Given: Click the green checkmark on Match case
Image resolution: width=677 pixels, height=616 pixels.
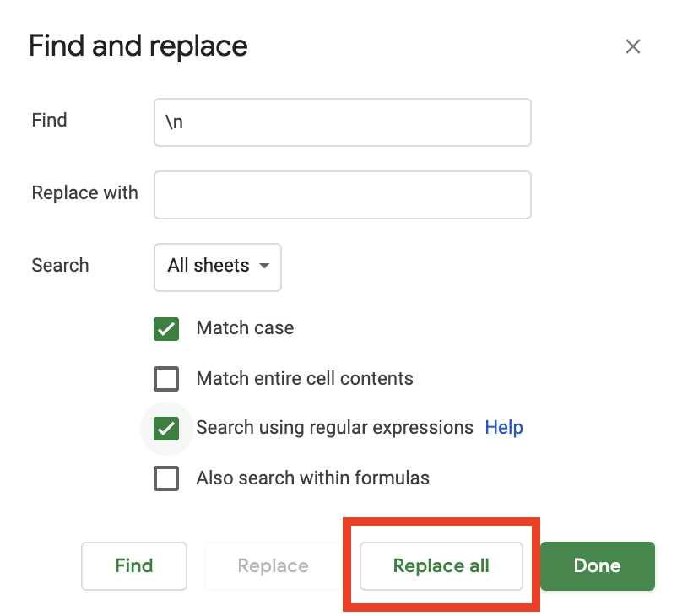Looking at the screenshot, I should (x=166, y=329).
